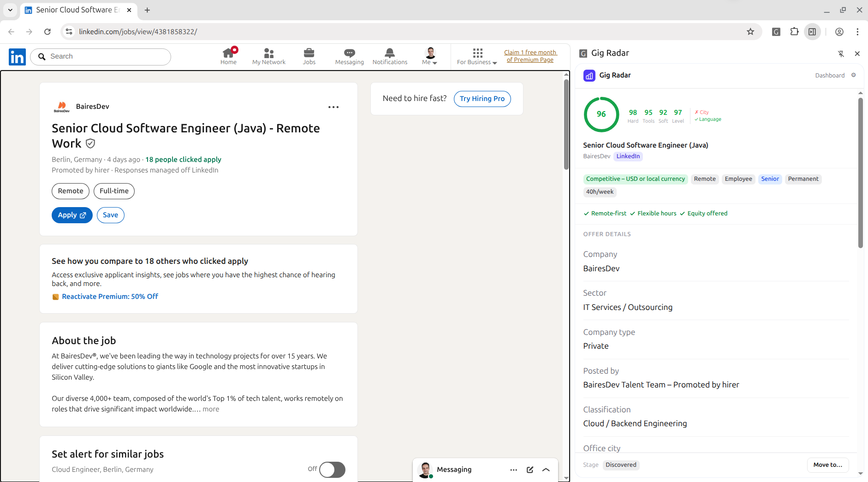The image size is (868, 482).
Task: Click the Gig Radar settings gear
Action: [853, 75]
